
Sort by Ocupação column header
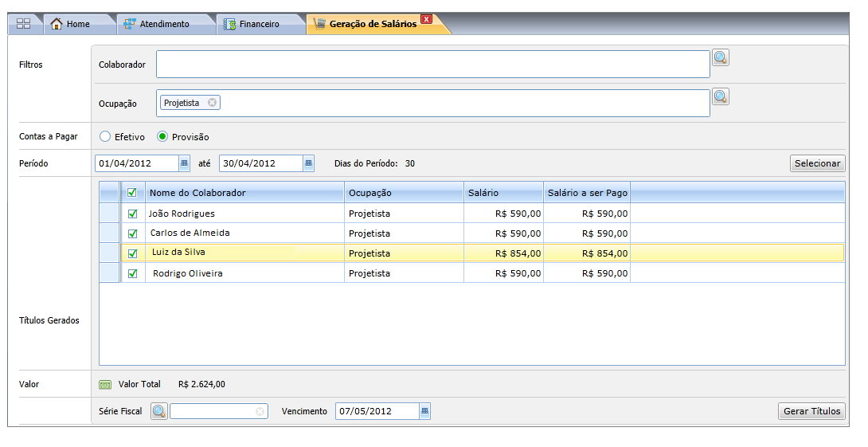404,193
